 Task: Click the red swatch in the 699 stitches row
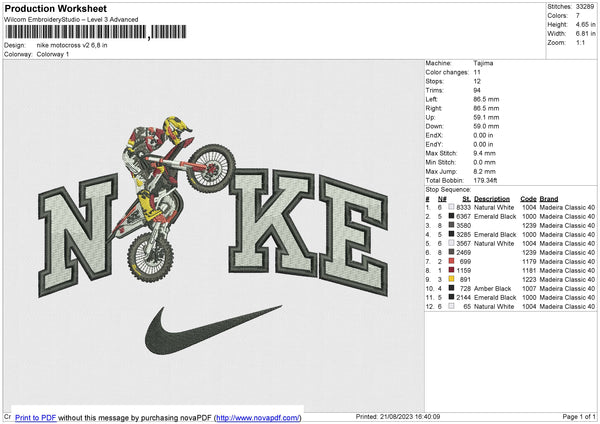pos(452,261)
